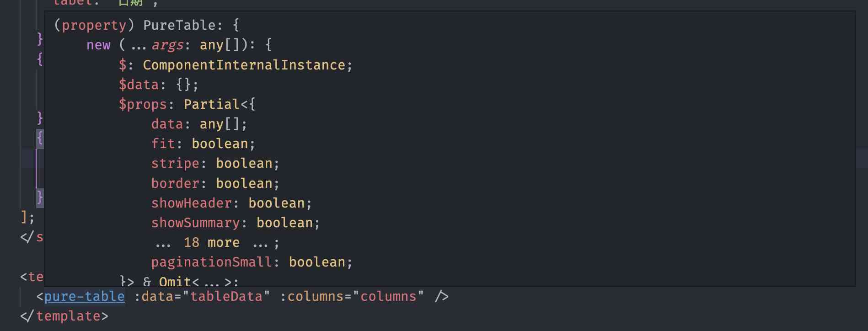Viewport: 868px width, 331px height.
Task: Click the tableData binding value
Action: [x=226, y=297]
